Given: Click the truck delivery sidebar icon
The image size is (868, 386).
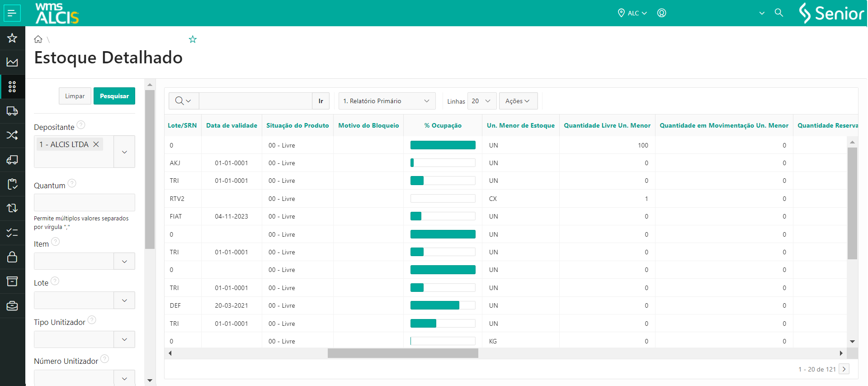Looking at the screenshot, I should 12,111.
